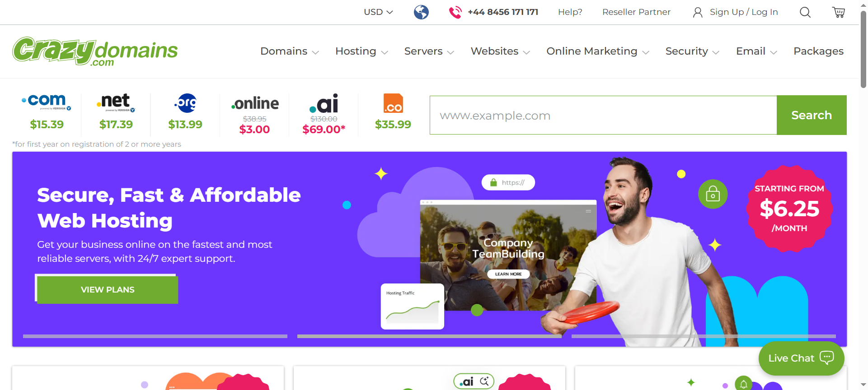Expand the Domains menu
The width and height of the screenshot is (868, 390).
click(x=290, y=51)
